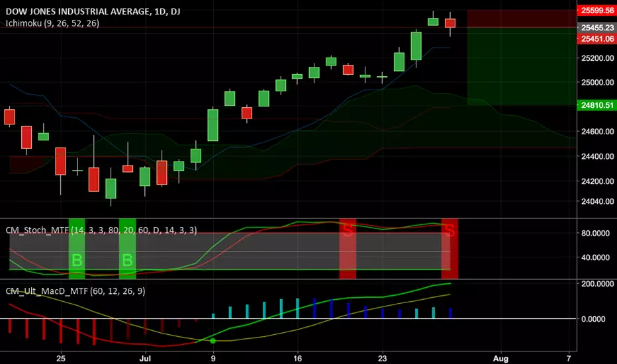Click the 0.0000 MACD scale value
This screenshot has width=617, height=364.
[x=593, y=319]
